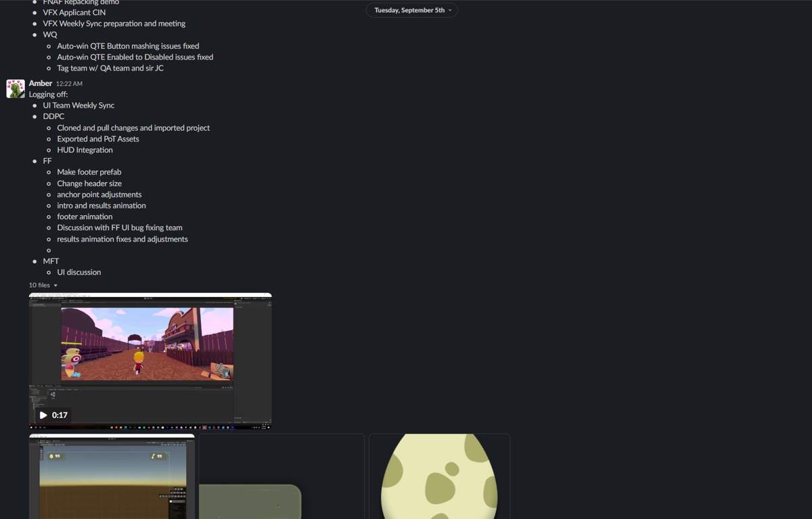Select the Game tab in the Unity editor video
The width and height of the screenshot is (812, 519).
point(72,300)
